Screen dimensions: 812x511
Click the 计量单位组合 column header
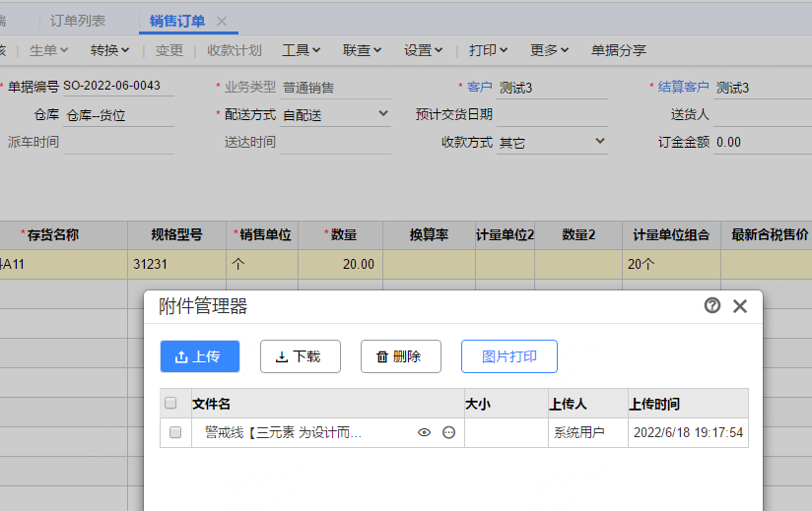[672, 235]
